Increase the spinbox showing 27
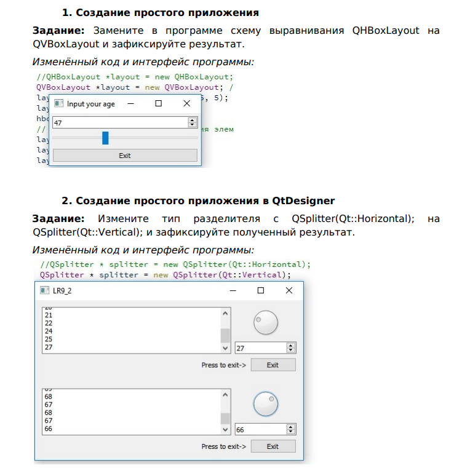Screen dimensions: 454x476 (x=290, y=346)
